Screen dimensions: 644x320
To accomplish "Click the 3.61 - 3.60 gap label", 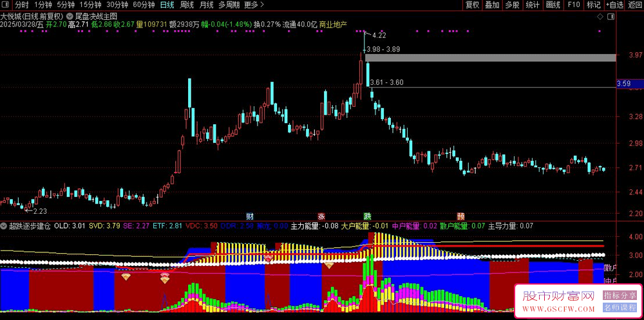I will pyautogui.click(x=386, y=82).
